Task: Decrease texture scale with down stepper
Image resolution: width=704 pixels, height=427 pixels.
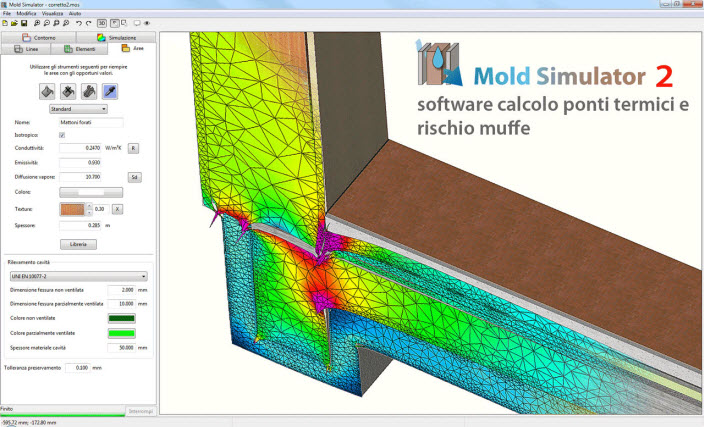Action: [89, 212]
